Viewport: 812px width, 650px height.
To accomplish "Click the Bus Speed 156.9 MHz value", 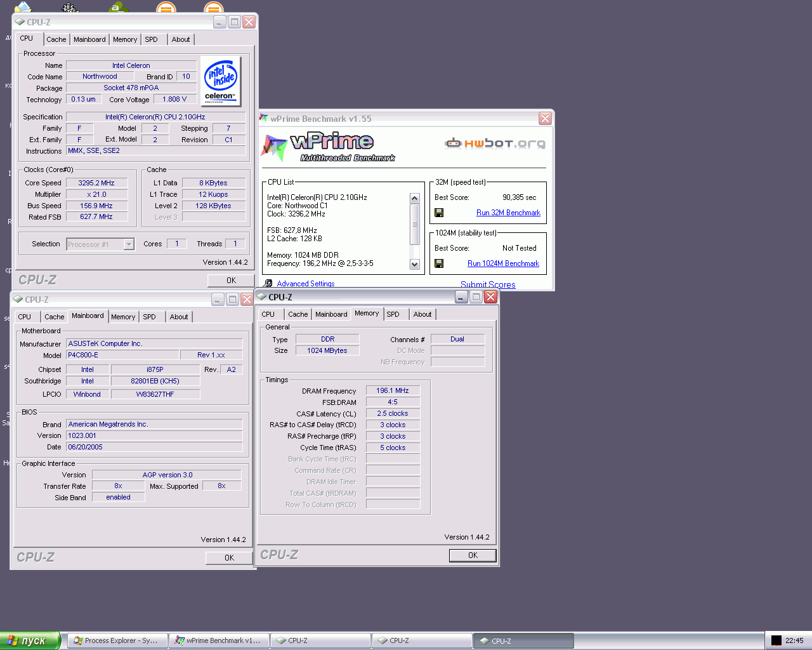I will pos(96,206).
